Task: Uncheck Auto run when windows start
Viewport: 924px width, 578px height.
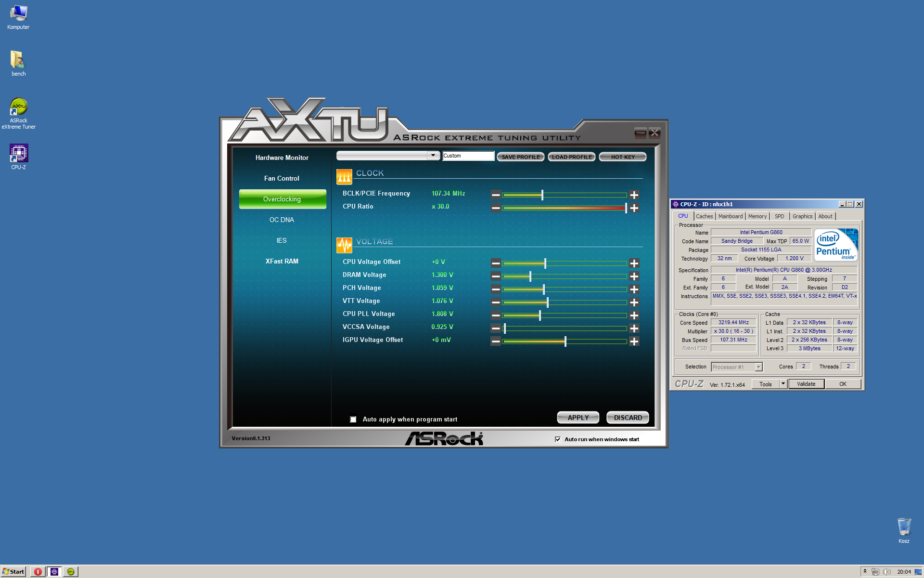Action: [558, 439]
